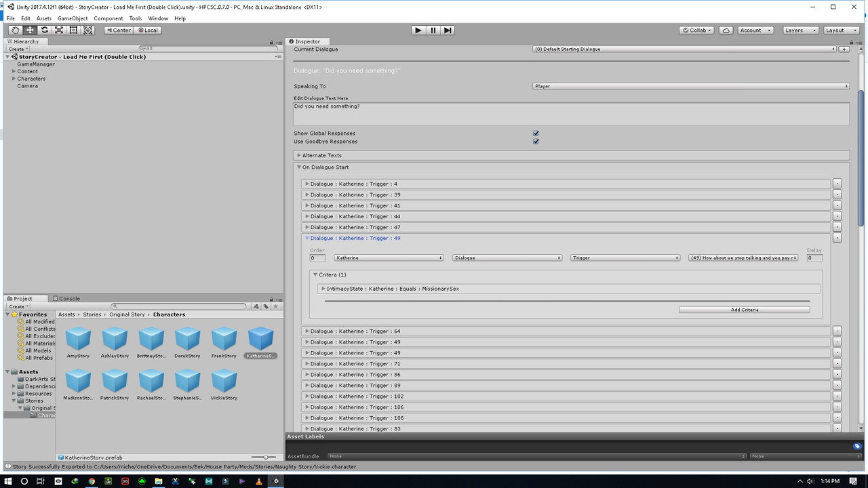Open File Explorer from taskbar
This screenshot has width=868, height=488.
(159, 481)
